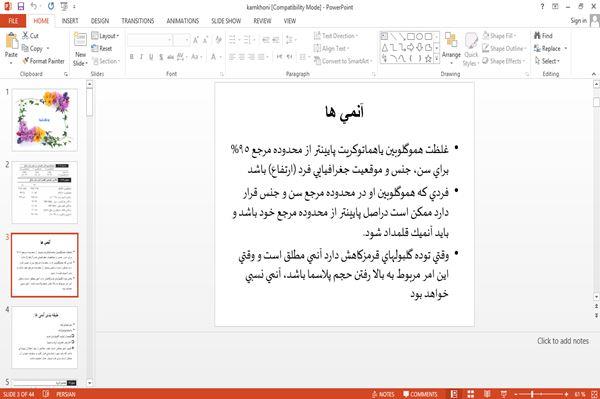
Task: Click Convert to SmartArt
Action: tap(343, 61)
